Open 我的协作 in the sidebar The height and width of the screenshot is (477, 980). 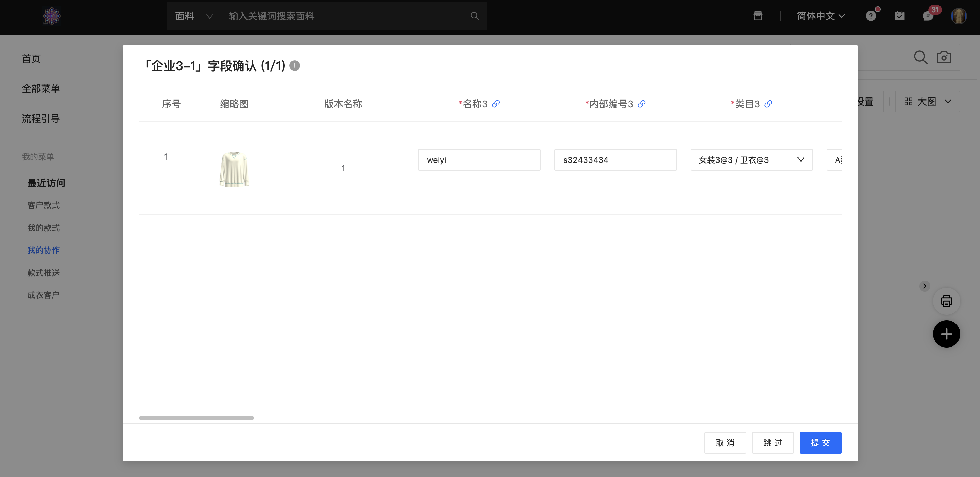coord(43,250)
